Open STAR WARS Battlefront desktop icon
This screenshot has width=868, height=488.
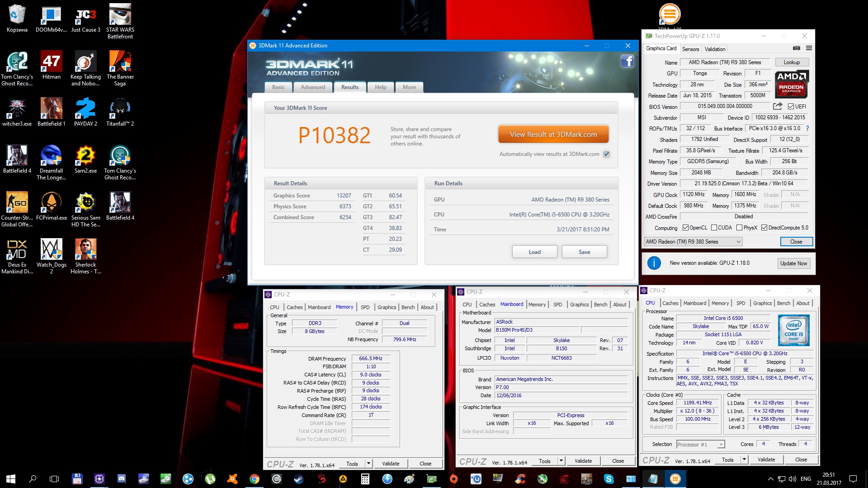click(x=120, y=22)
